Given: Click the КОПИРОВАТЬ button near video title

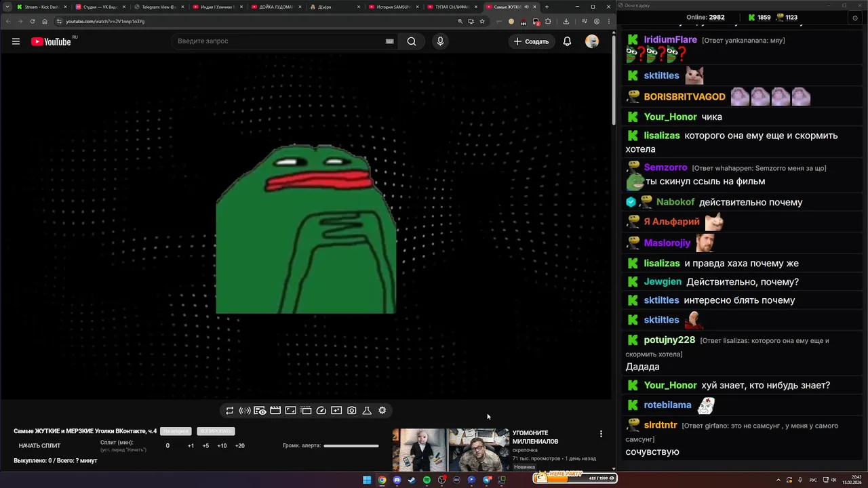Looking at the screenshot, I should 216,431.
